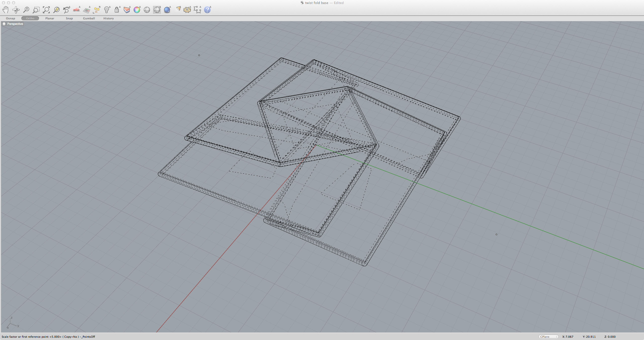Enable grid Snap

coord(69,18)
